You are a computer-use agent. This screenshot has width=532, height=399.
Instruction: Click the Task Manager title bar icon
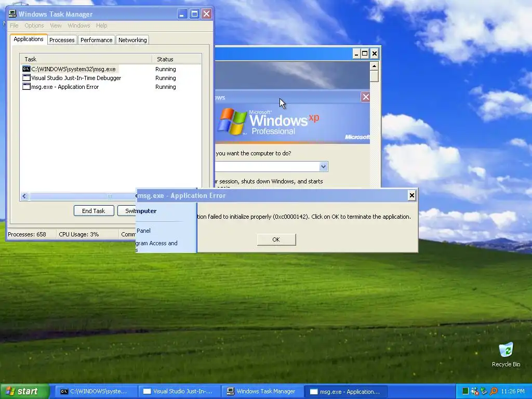[12, 14]
